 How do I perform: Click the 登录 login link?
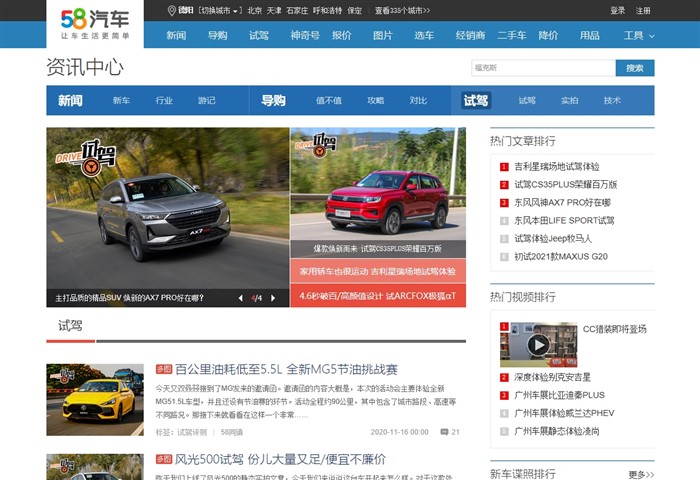click(x=617, y=10)
